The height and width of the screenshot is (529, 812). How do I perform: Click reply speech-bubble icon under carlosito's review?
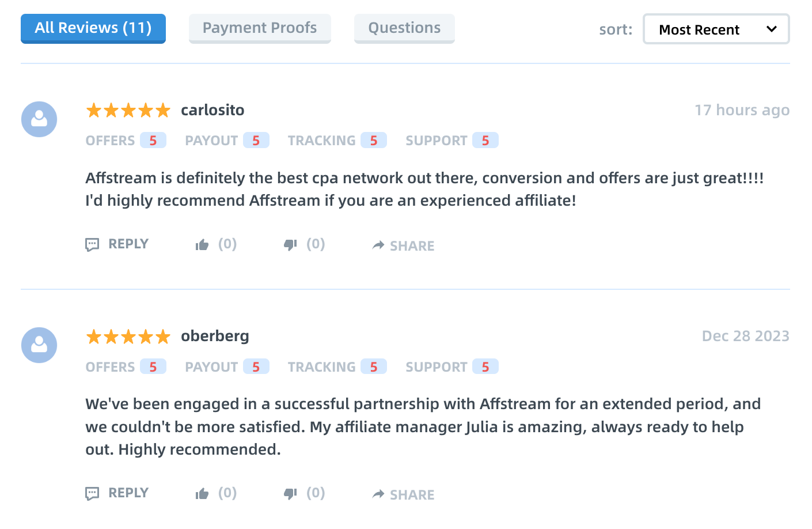(92, 245)
